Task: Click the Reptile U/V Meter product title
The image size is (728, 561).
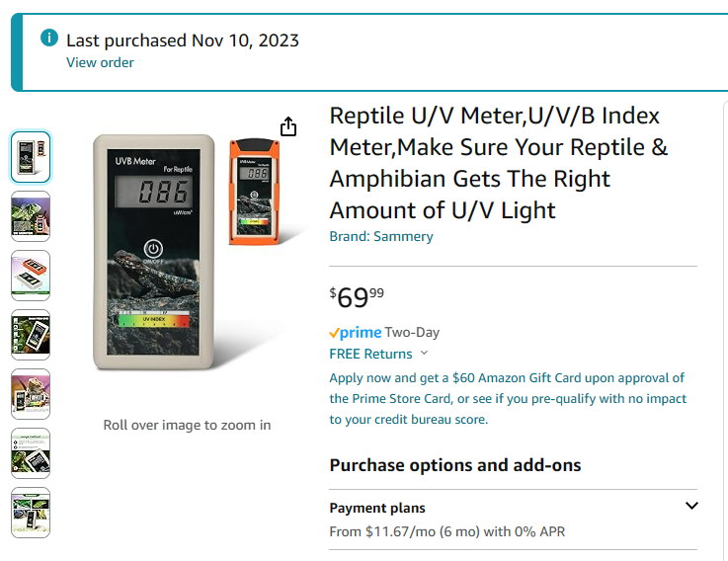Action: point(499,163)
